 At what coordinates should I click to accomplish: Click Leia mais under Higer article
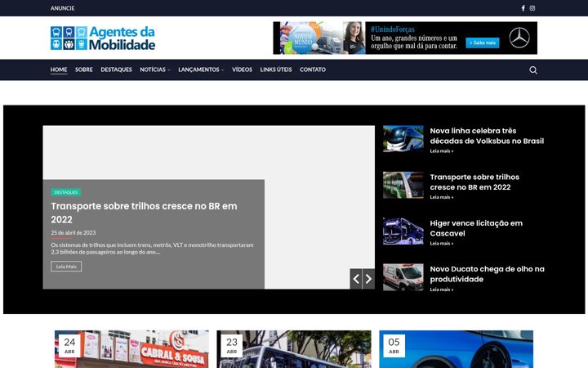coord(441,244)
